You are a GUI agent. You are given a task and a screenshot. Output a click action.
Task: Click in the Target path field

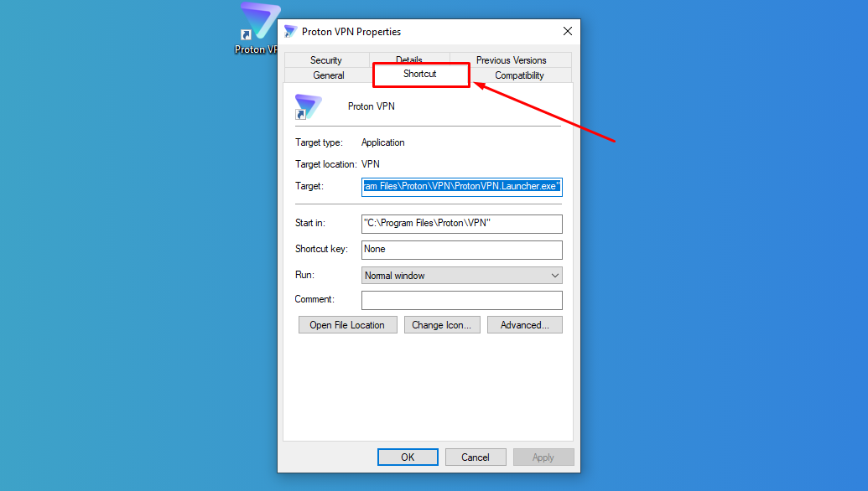[462, 186]
